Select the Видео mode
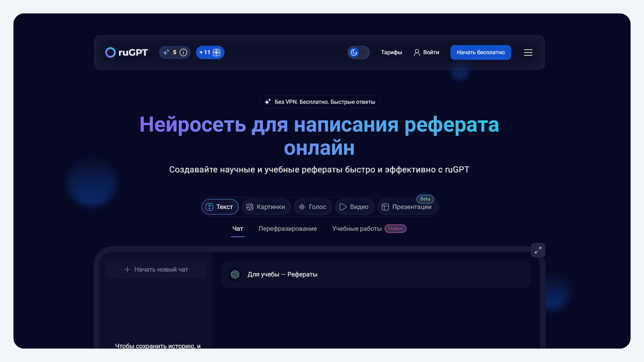644x362 pixels. click(x=354, y=207)
